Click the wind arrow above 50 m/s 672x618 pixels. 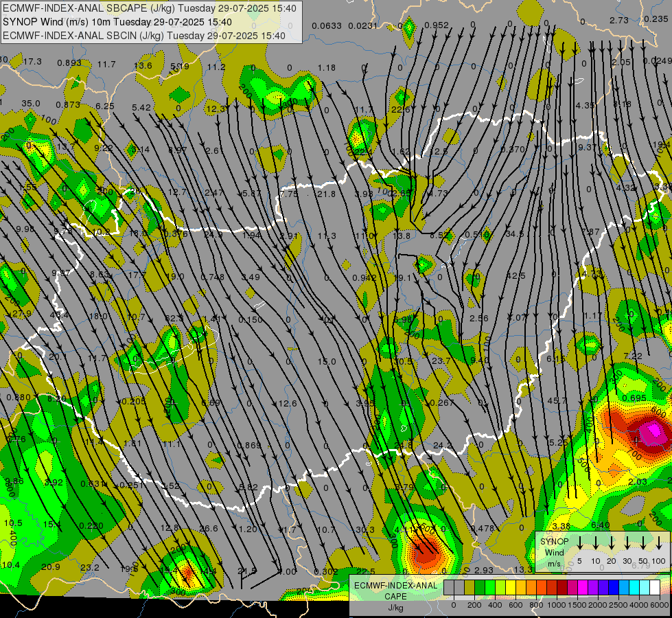(643, 543)
